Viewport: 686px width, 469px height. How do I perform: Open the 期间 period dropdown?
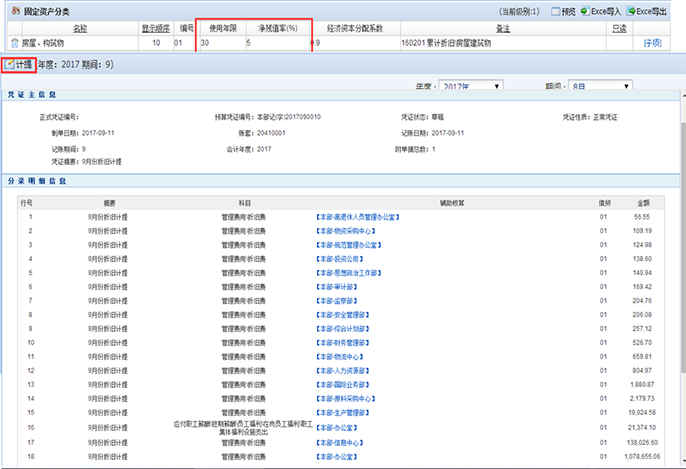tap(600, 85)
